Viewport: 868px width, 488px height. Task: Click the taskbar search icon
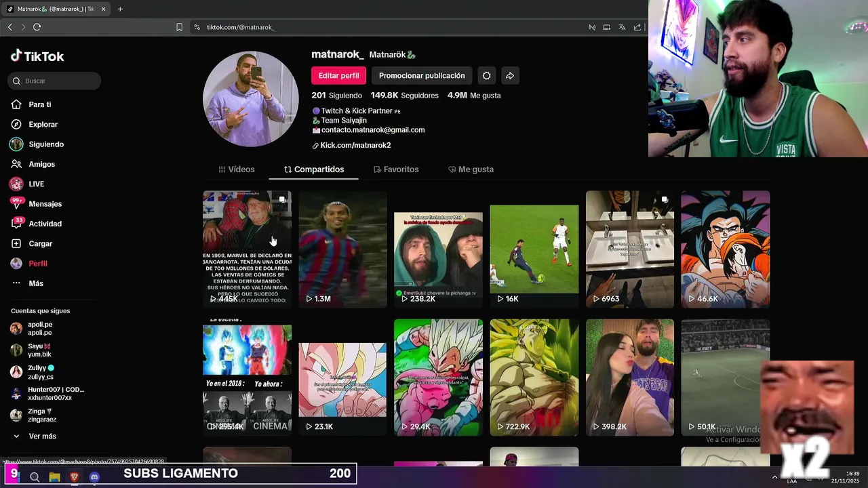(35, 477)
